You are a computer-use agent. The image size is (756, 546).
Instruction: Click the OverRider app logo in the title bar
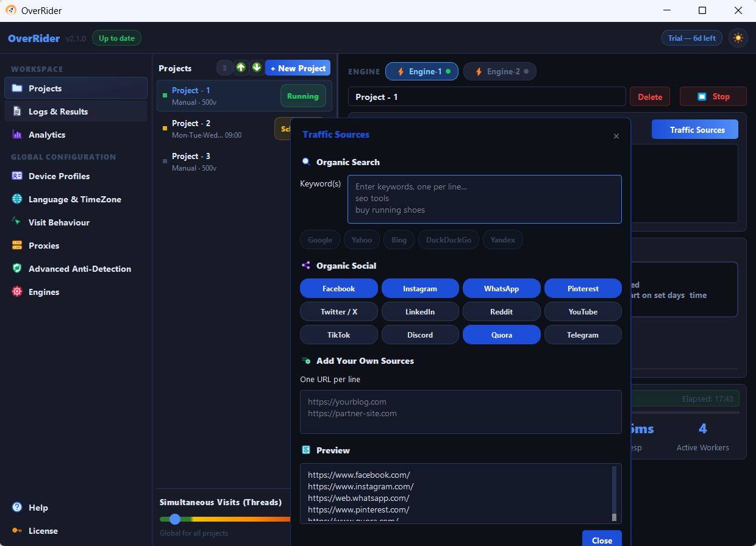click(11, 10)
